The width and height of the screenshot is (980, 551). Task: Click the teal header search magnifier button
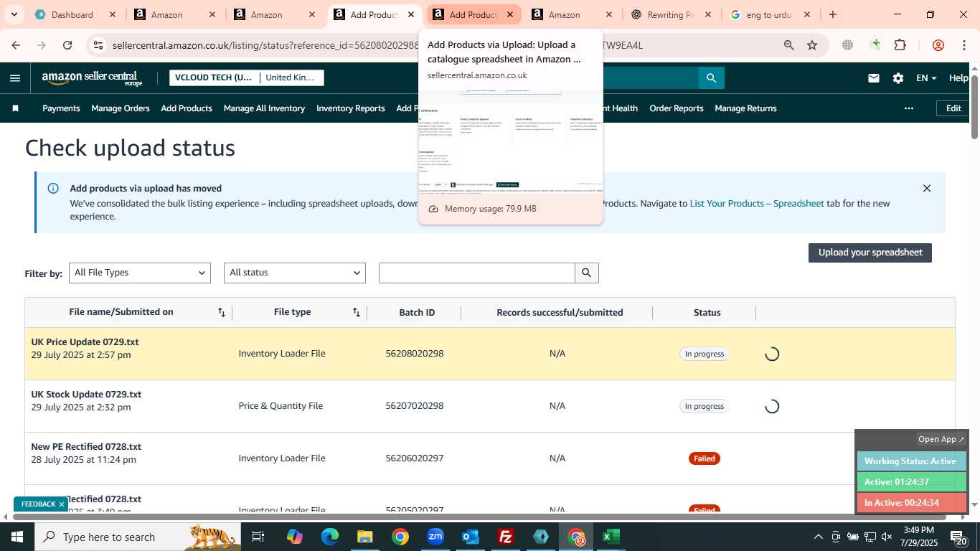click(x=711, y=78)
